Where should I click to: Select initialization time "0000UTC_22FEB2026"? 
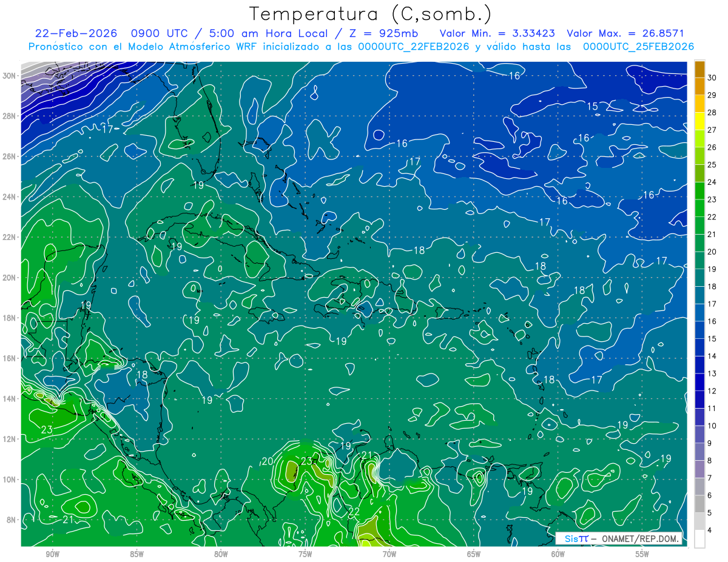413,47
